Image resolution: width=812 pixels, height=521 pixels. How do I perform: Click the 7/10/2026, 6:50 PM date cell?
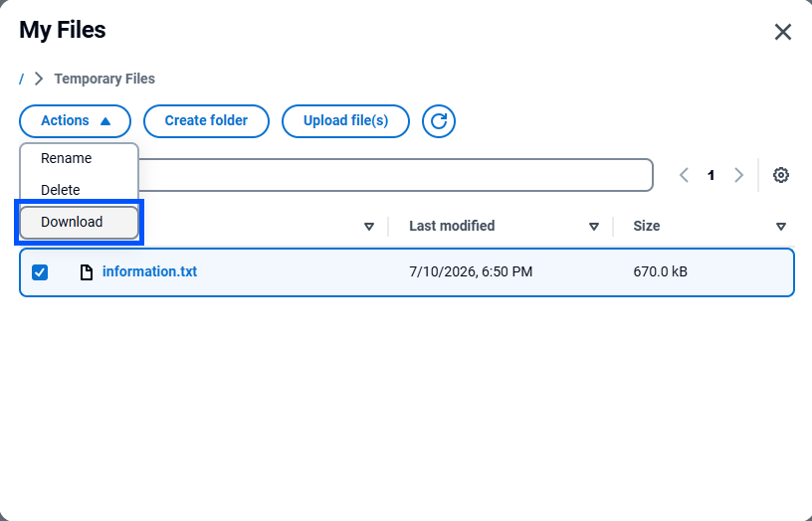471,271
